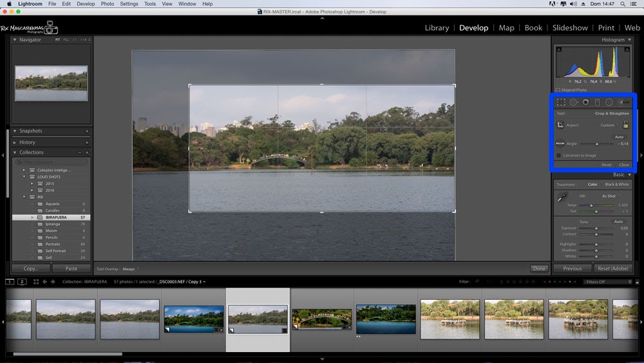The height and width of the screenshot is (363, 644).
Task: Open the Aspect Custom dropdown
Action: coord(609,125)
